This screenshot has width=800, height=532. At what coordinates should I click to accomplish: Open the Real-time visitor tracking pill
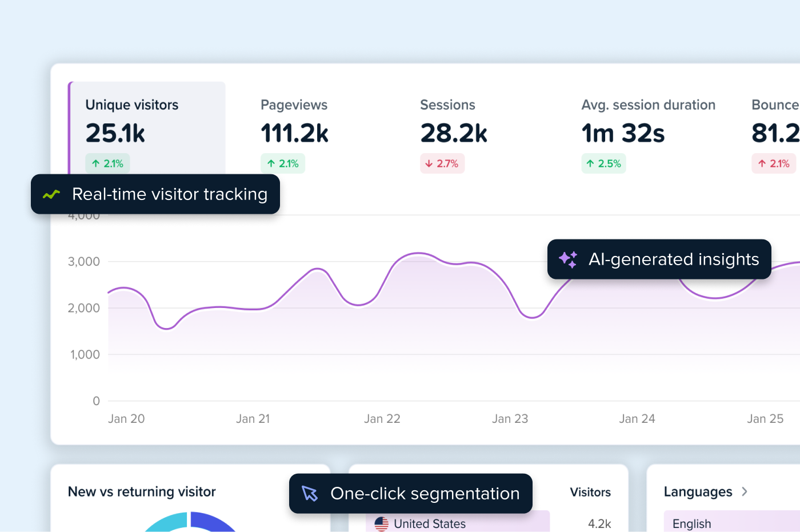155,194
